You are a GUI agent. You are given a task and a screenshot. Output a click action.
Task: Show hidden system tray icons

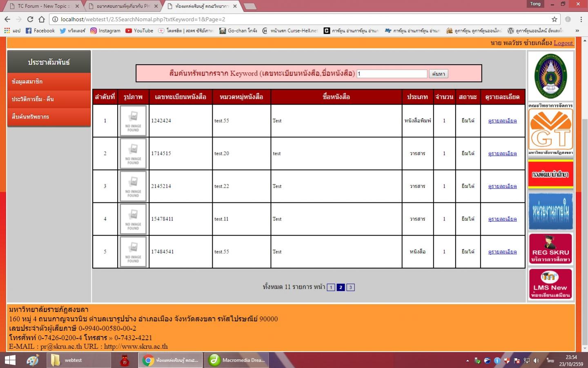click(468, 361)
